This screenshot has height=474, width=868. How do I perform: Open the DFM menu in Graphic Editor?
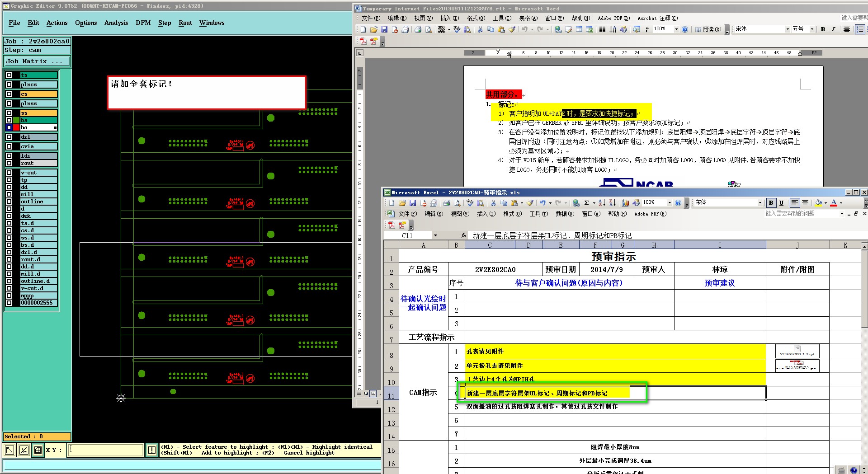[143, 23]
